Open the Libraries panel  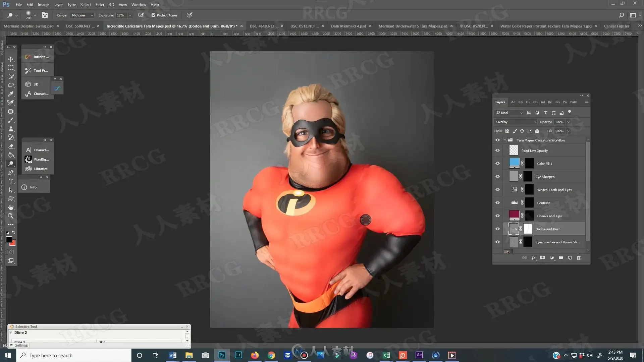(x=38, y=169)
